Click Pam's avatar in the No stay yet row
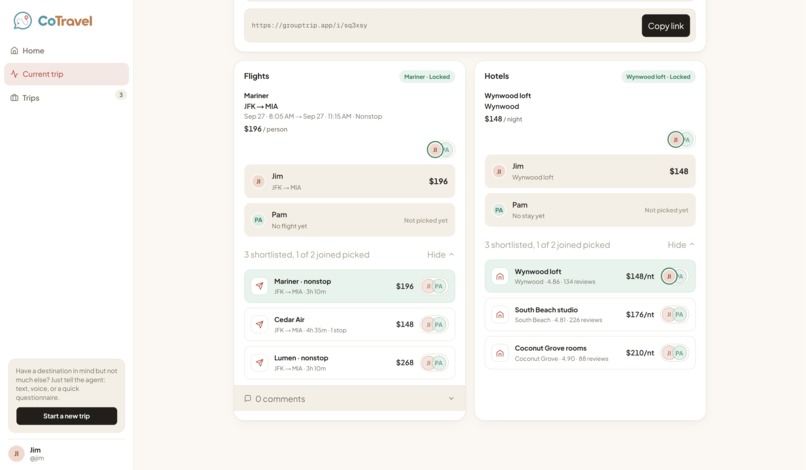806x470 pixels. [499, 210]
